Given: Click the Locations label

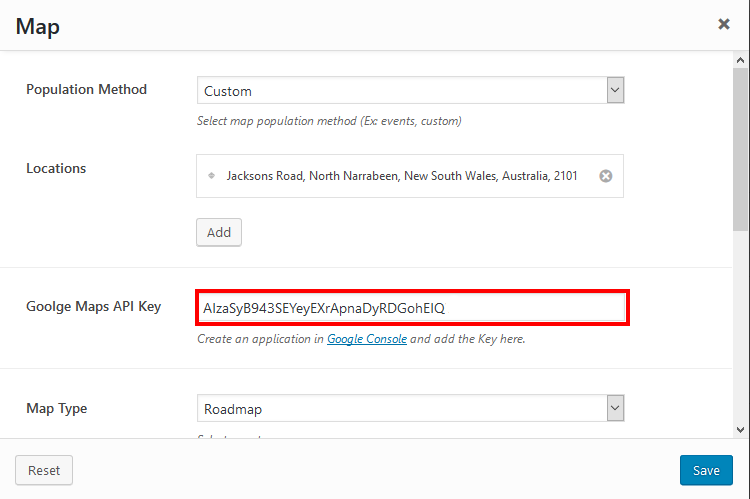Looking at the screenshot, I should click(56, 168).
